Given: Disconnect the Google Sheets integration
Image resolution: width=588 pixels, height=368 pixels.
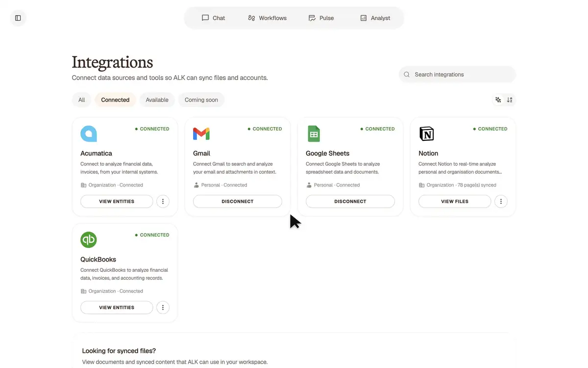Looking at the screenshot, I should point(350,201).
